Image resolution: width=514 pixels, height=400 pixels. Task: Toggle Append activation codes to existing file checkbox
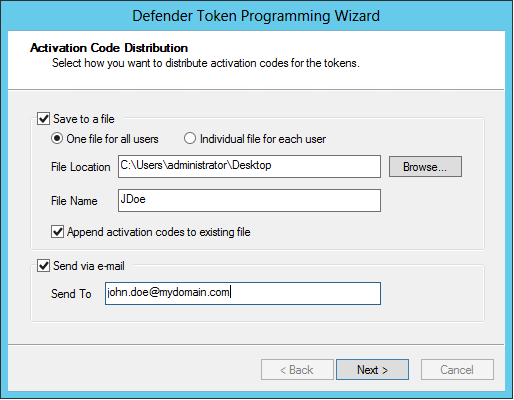click(57, 231)
